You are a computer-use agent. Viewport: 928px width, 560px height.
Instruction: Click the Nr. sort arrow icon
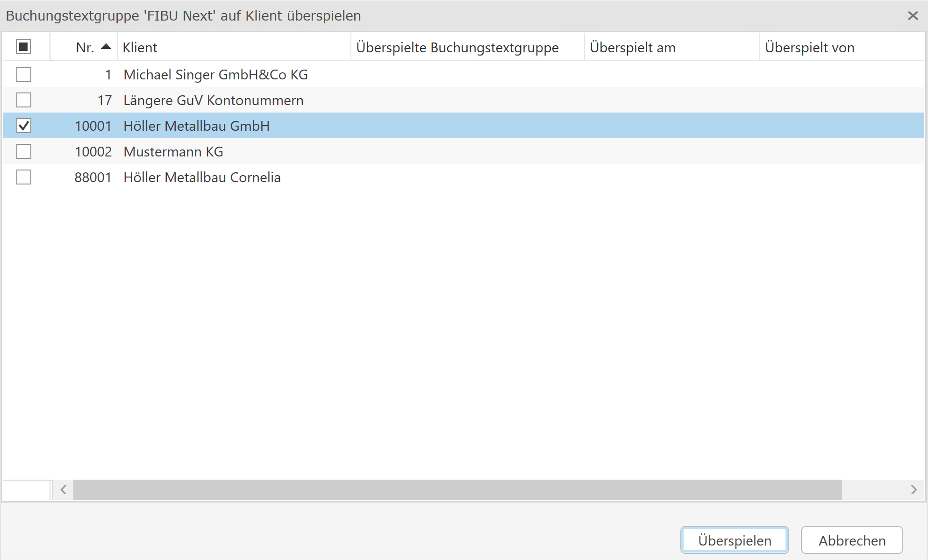pos(106,47)
